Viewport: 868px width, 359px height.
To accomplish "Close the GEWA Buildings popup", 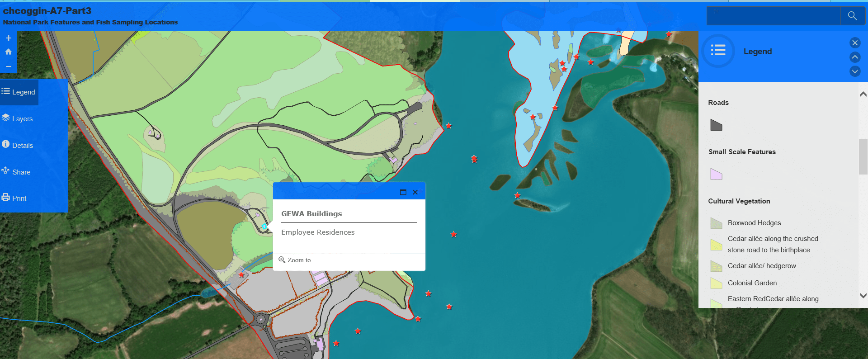I will [415, 192].
